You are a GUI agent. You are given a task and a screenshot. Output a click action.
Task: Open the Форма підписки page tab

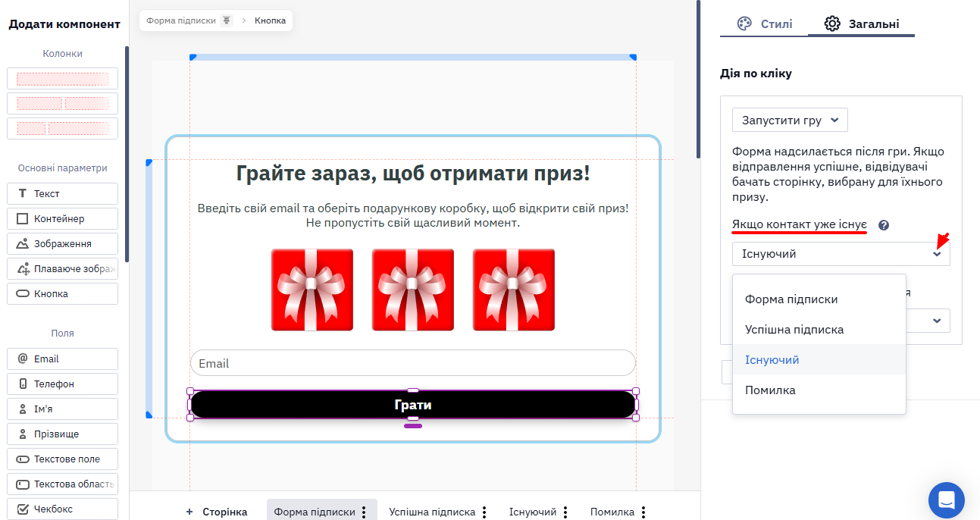pos(315,512)
